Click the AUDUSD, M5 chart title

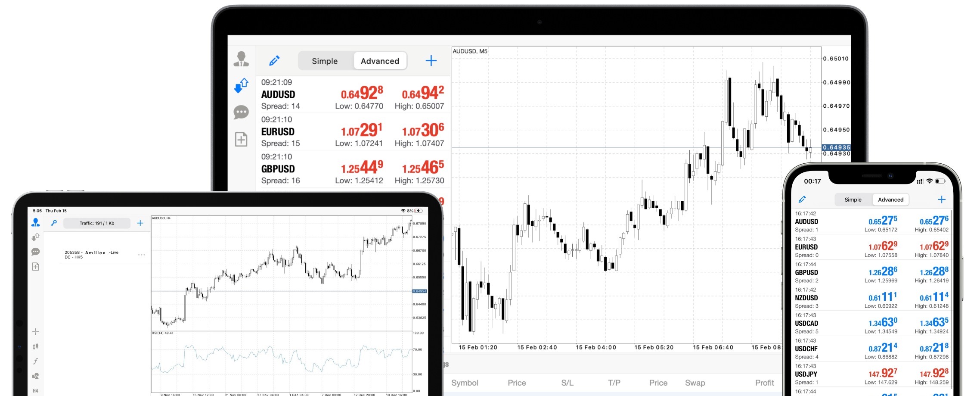(x=470, y=51)
